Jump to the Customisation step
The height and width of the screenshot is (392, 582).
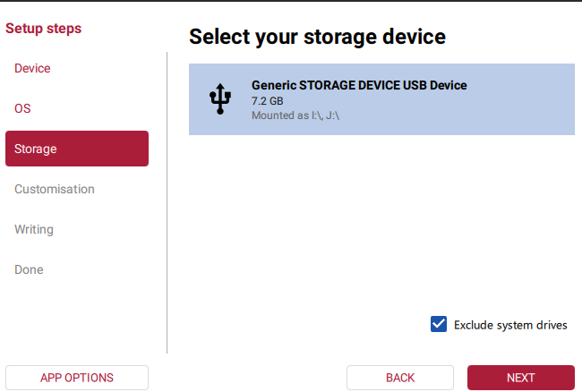click(x=55, y=189)
